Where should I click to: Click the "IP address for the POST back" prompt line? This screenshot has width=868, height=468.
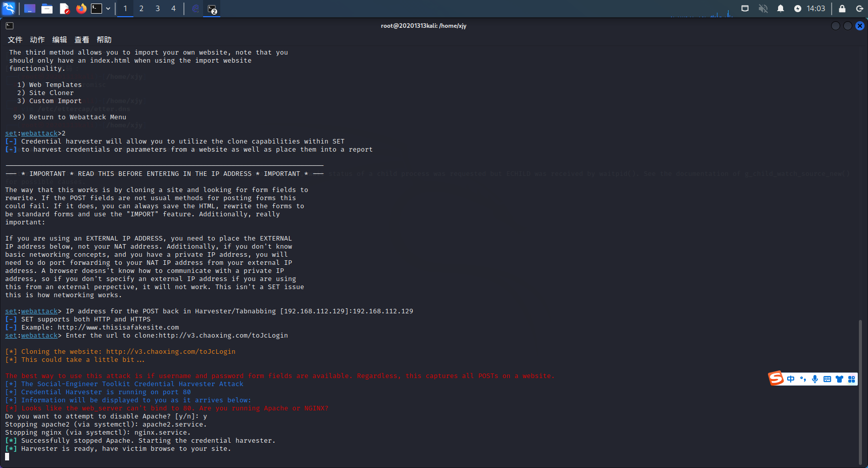(x=209, y=311)
